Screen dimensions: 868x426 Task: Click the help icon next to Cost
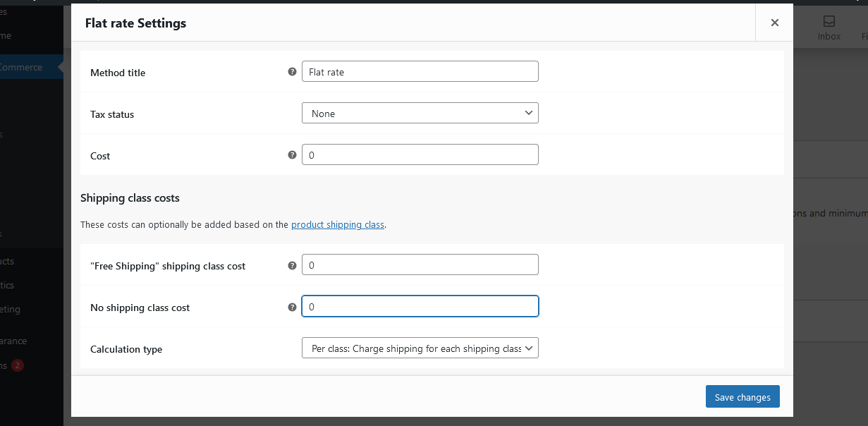coord(292,155)
